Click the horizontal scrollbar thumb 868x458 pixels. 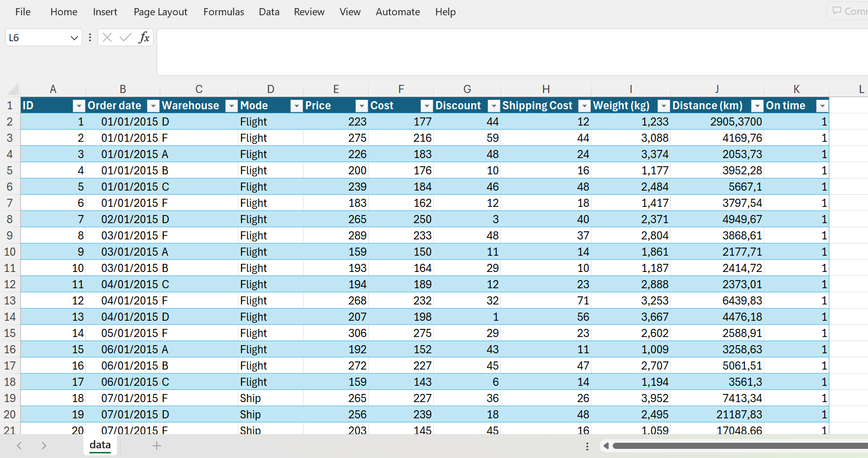pyautogui.click(x=737, y=446)
